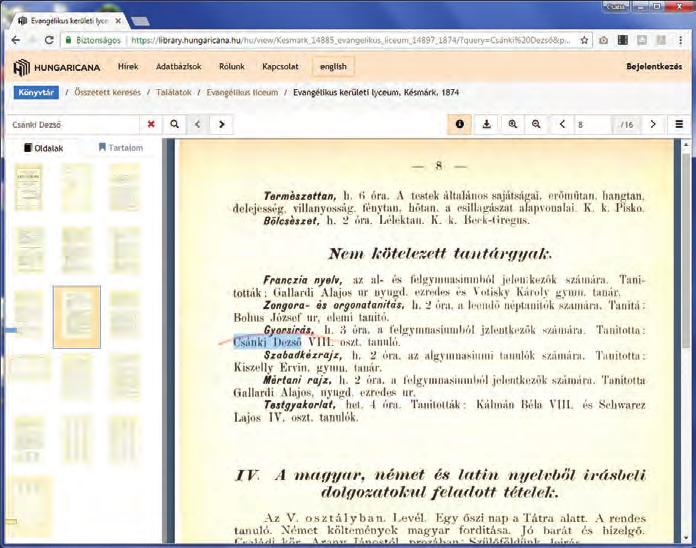Click highlighted Csánki Dezső text
This screenshot has width=696, height=548.
267,342
